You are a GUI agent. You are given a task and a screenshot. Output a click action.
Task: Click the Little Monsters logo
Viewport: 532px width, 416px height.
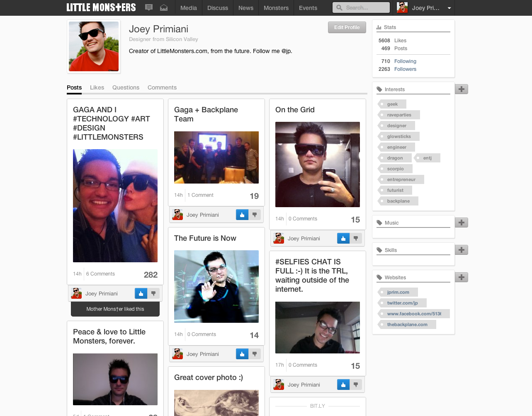[101, 7]
